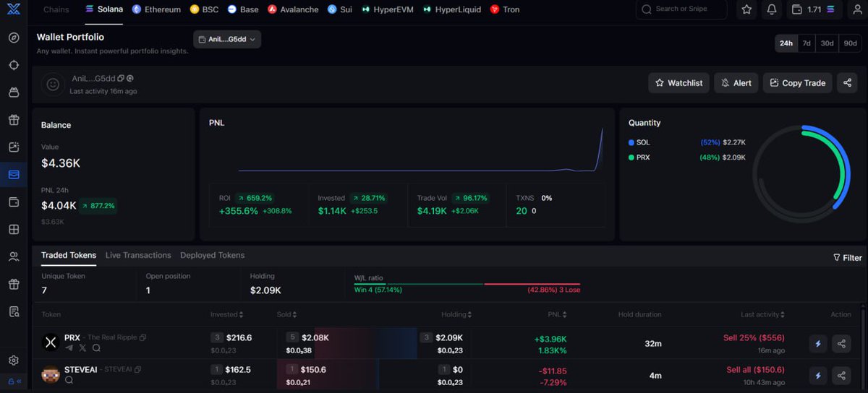Switch to the BSC chain

tap(205, 9)
